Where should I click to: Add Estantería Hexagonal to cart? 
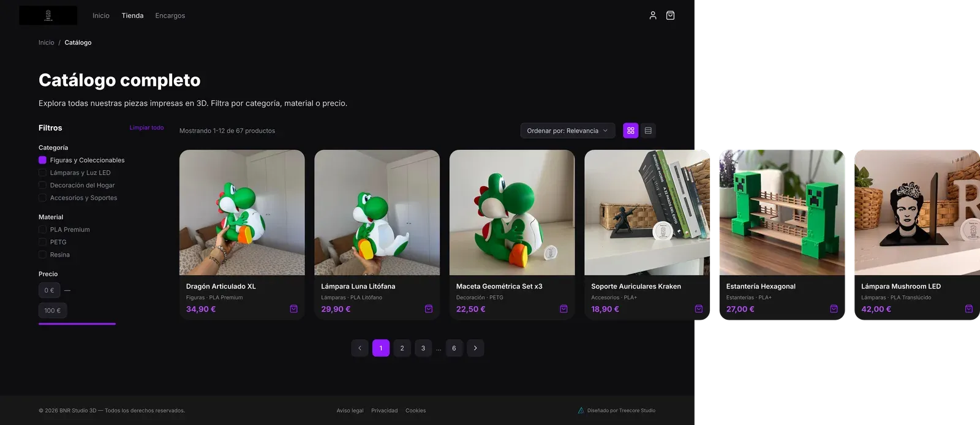[x=834, y=309]
